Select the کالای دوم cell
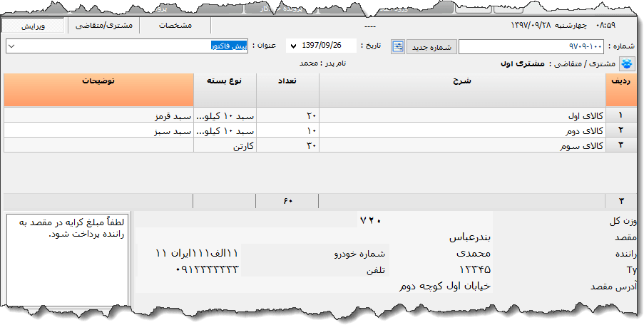The height and width of the screenshot is (325, 644). tap(462, 130)
